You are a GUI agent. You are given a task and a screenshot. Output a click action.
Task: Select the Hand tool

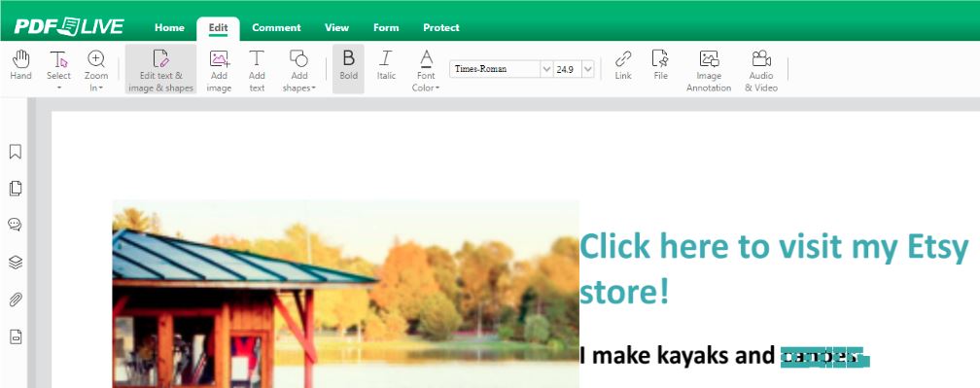20,65
